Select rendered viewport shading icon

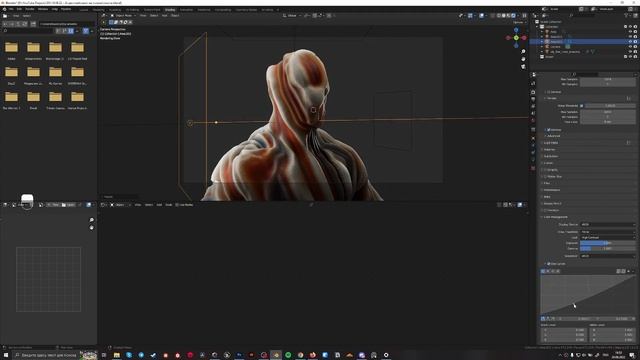513,16
